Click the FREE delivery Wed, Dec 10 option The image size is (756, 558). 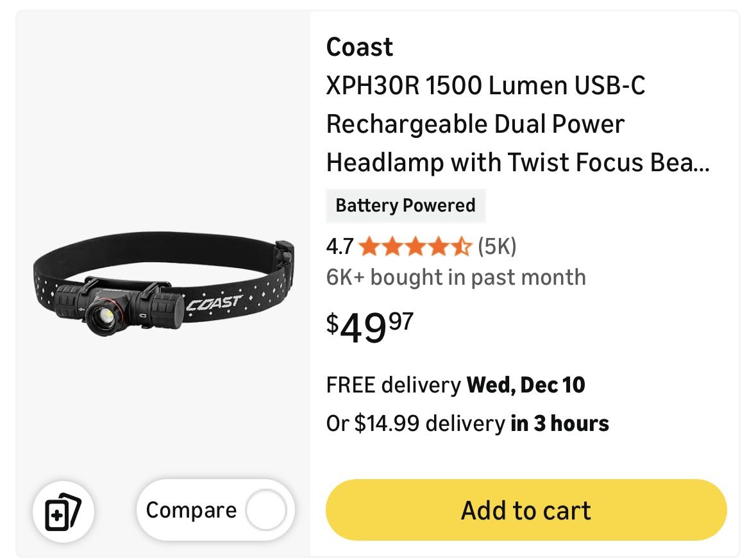(x=455, y=385)
